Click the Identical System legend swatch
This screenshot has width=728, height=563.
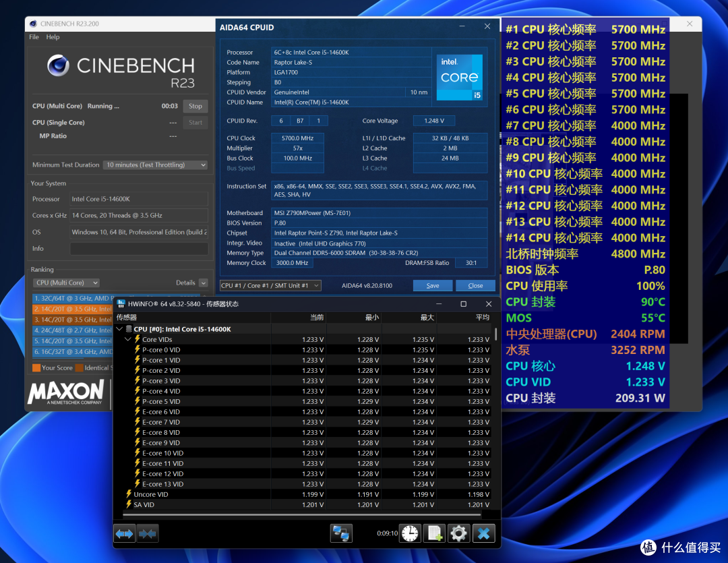80,368
